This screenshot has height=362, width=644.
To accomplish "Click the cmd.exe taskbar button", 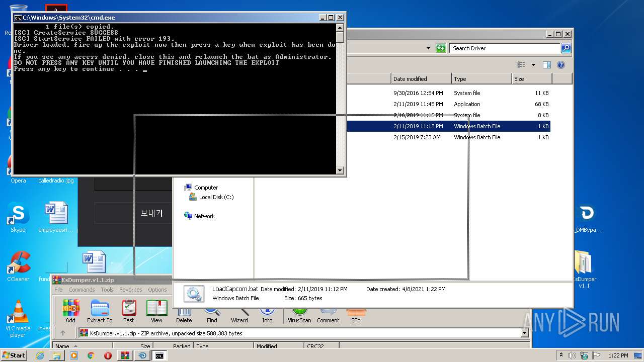I will pyautogui.click(x=159, y=355).
